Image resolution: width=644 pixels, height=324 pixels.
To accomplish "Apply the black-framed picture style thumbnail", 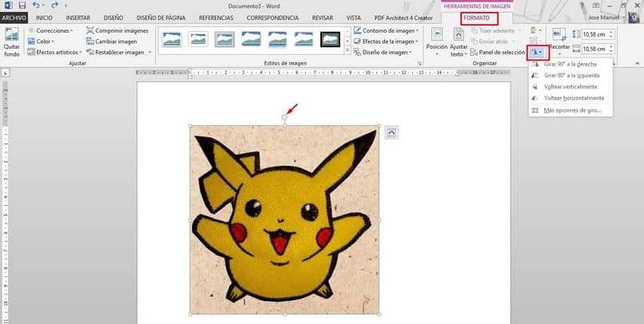I will [330, 38].
